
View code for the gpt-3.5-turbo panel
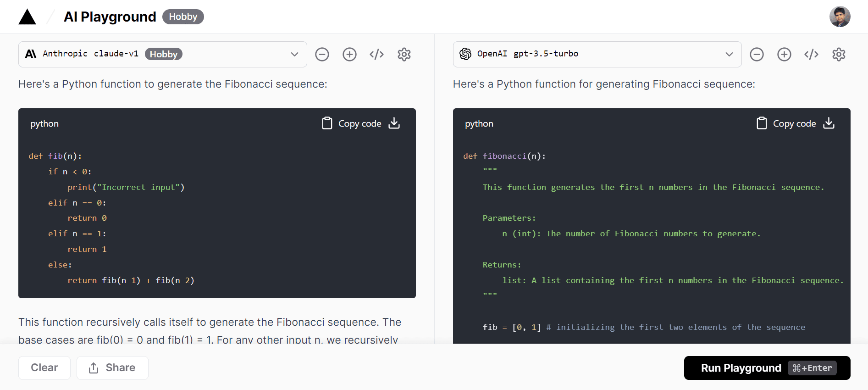(811, 55)
